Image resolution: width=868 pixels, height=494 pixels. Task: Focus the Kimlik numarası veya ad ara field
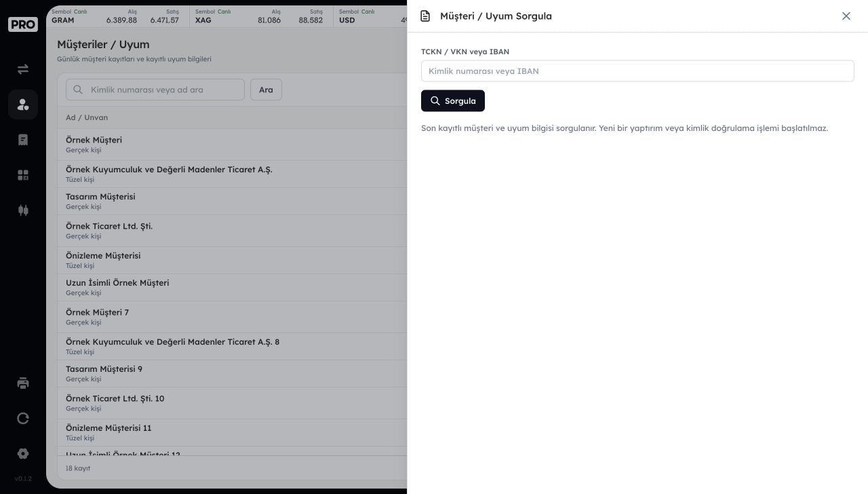[x=155, y=90]
